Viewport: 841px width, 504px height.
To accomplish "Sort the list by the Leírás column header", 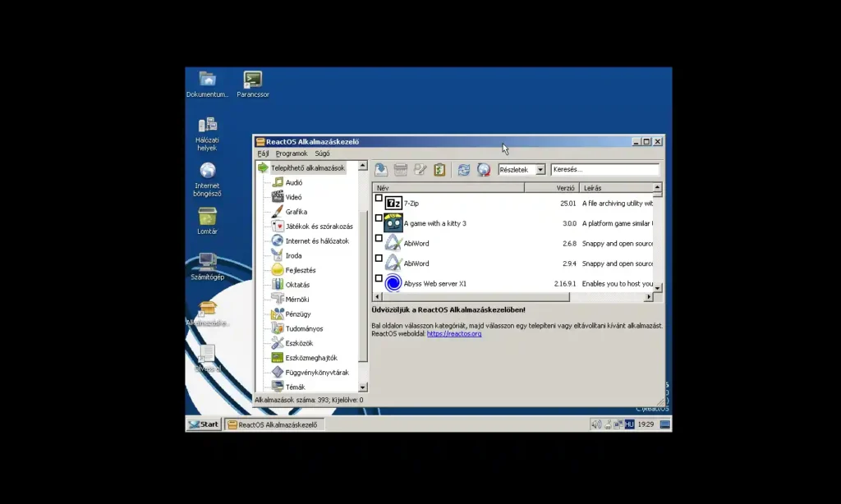I will pyautogui.click(x=616, y=188).
